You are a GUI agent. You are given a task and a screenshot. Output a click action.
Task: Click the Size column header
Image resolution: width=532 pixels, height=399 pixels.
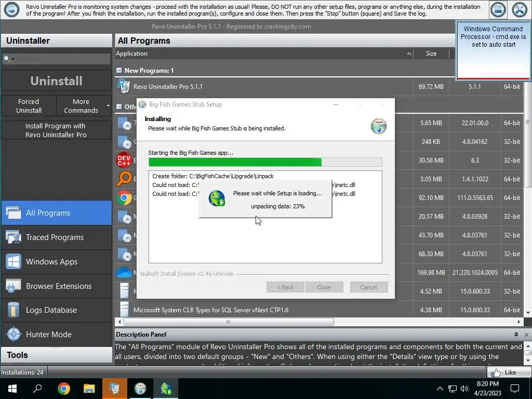[431, 54]
